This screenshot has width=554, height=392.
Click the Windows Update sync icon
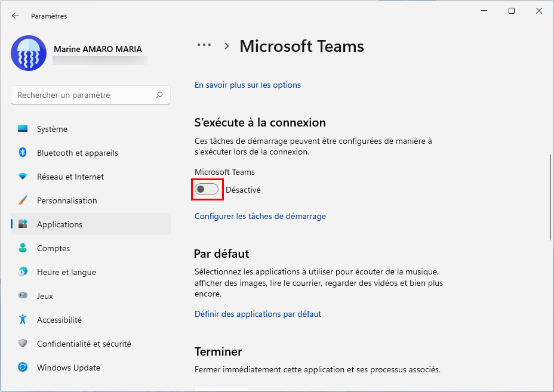point(23,368)
